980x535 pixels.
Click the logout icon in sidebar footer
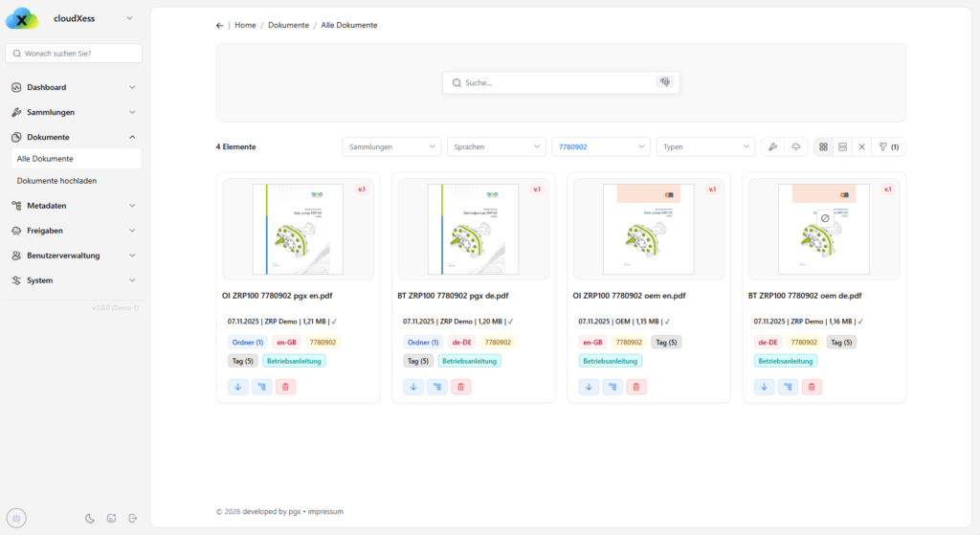132,518
